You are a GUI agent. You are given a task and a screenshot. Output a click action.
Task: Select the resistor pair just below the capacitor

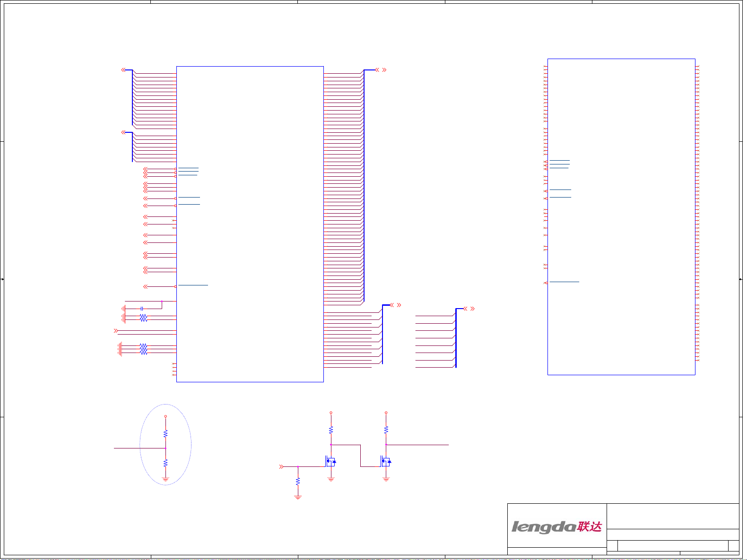[143, 318]
